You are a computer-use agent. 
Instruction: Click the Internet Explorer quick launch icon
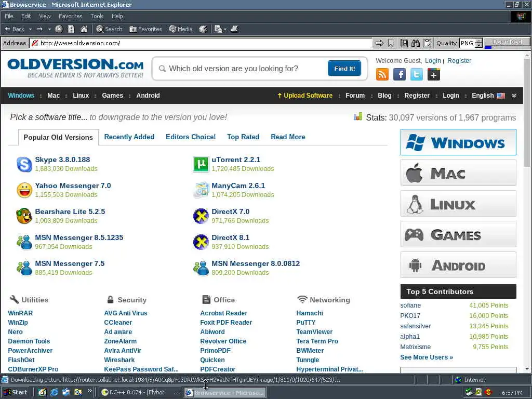(x=54, y=393)
